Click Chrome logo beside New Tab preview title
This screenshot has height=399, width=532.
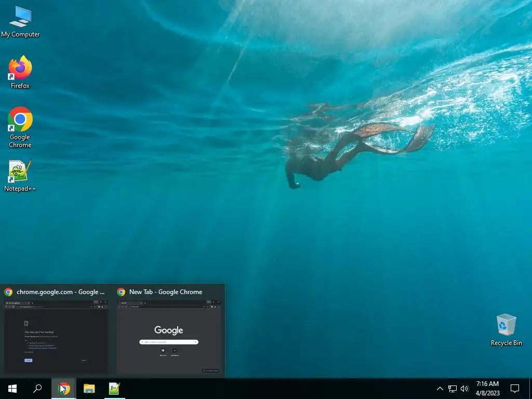tap(121, 292)
